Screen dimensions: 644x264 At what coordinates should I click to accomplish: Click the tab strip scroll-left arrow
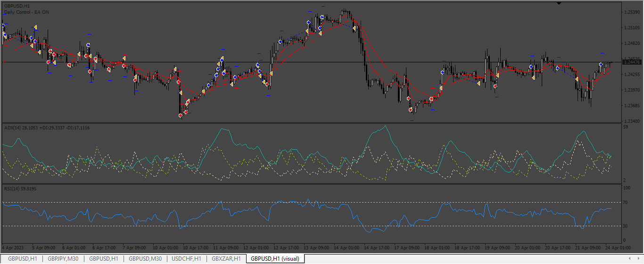pos(630,258)
